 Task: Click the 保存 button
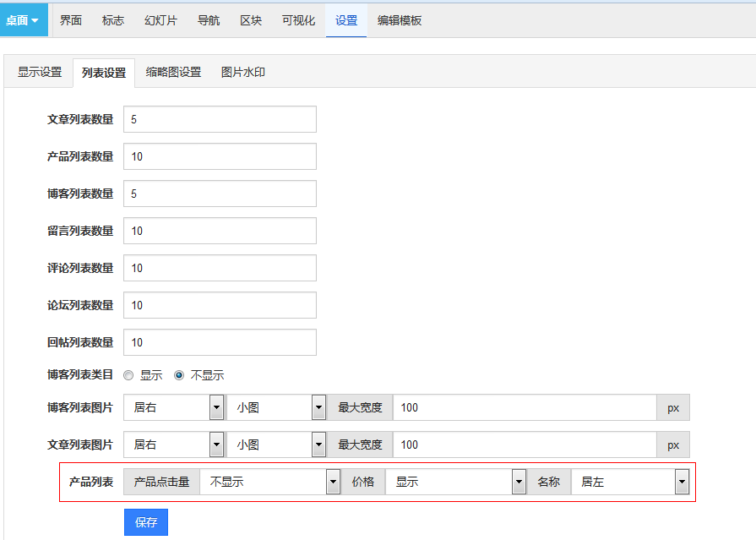pos(146,522)
